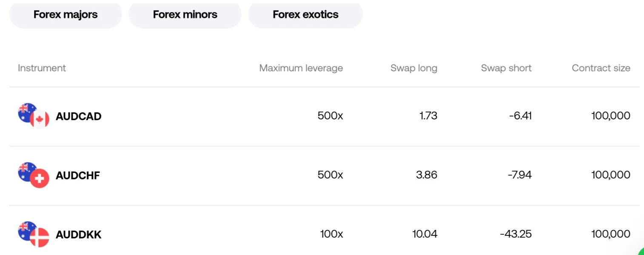Screen dimensions: 644x255
Task: Click the Contract size column header
Action: (601, 68)
